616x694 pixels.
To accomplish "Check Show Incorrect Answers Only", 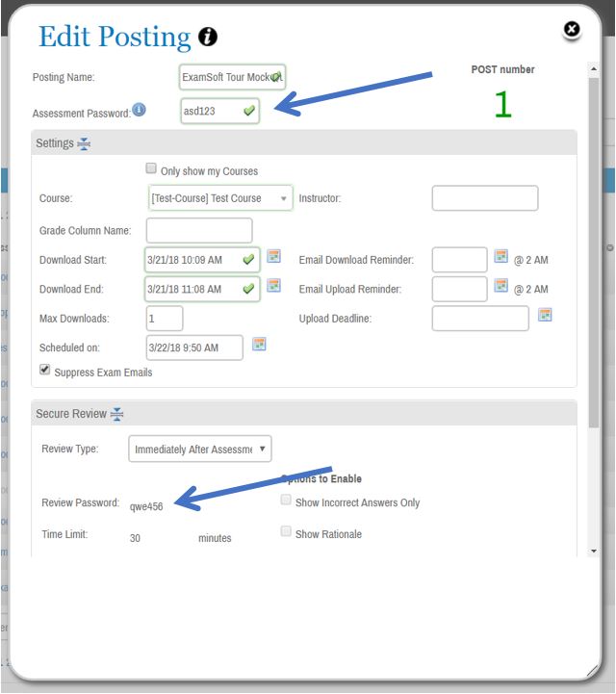I will pyautogui.click(x=286, y=501).
